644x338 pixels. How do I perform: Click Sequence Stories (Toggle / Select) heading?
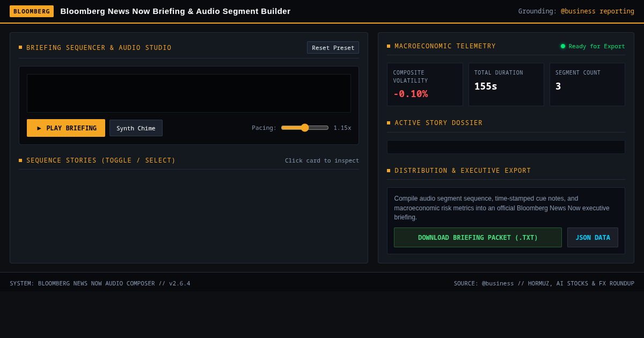click(x=101, y=160)
